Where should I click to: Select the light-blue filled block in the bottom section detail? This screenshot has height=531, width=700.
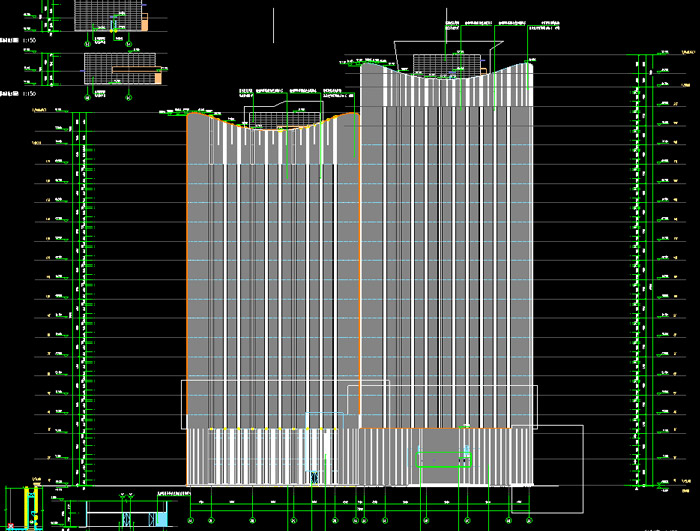click(x=162, y=519)
